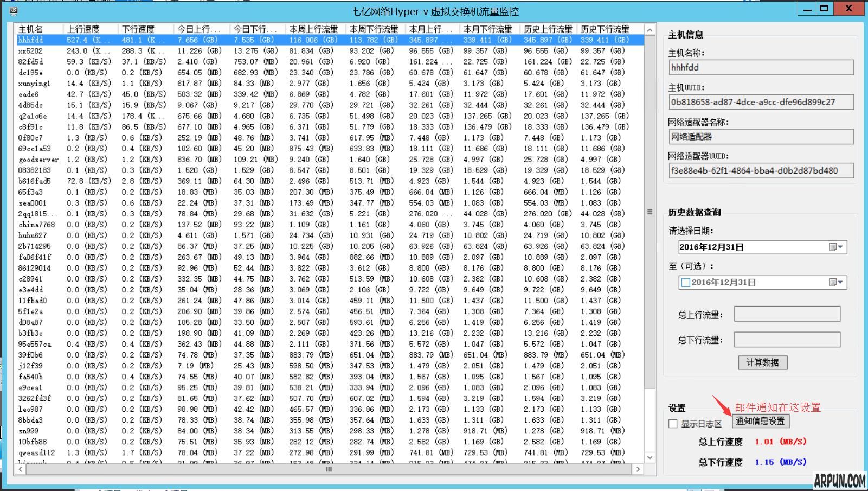This screenshot has width=868, height=491.
Task: Sort the table by 历史下行流量 column header
Action: pyautogui.click(x=605, y=29)
